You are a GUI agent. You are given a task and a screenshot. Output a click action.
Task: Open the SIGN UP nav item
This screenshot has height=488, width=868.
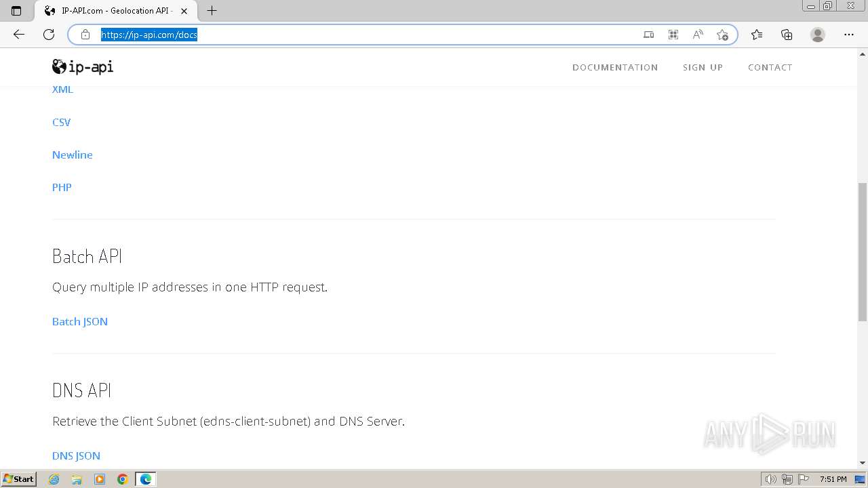coord(703,67)
